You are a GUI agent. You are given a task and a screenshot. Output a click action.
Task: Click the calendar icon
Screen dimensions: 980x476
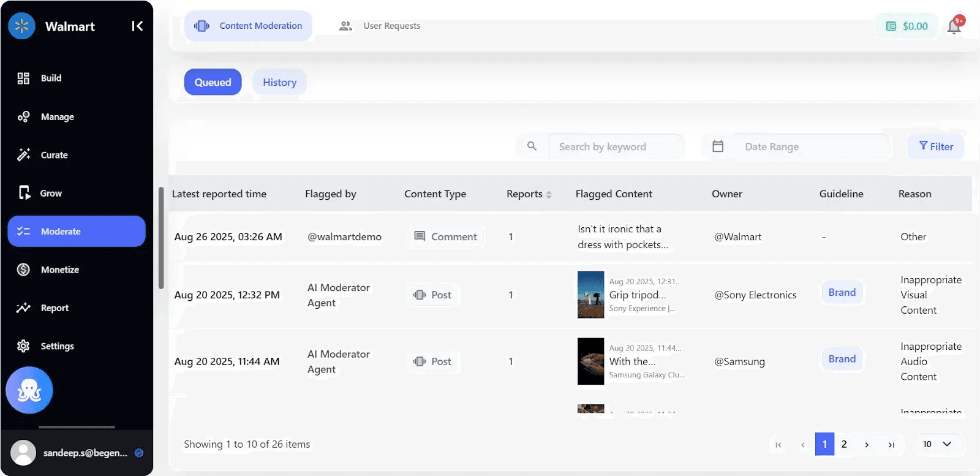tap(718, 146)
